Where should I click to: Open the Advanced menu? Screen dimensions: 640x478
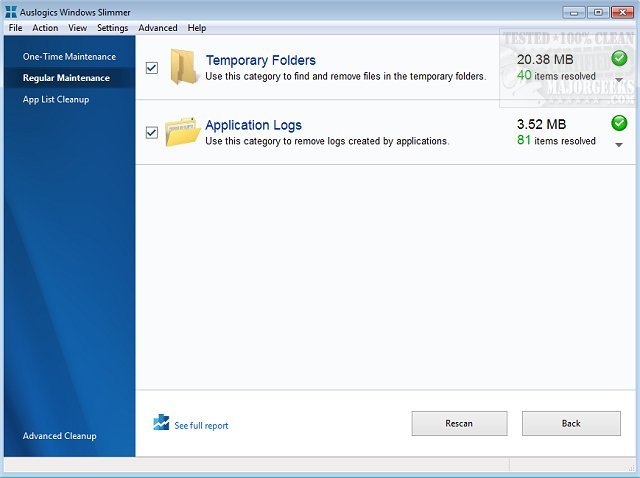tap(158, 28)
